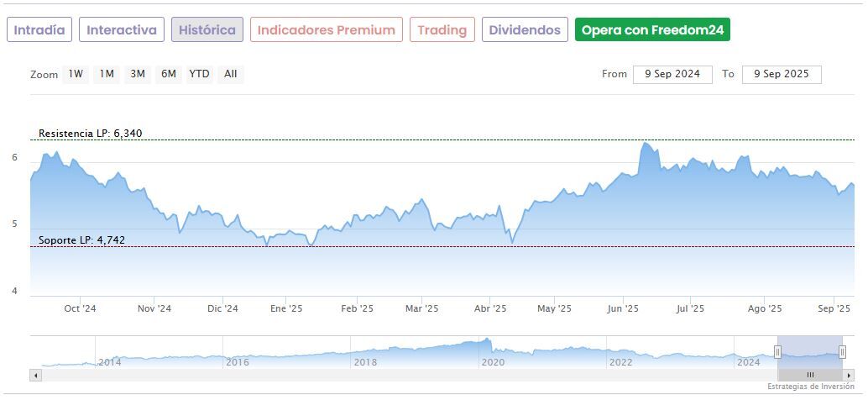Go to the Trading tab
The height and width of the screenshot is (400, 868).
pyautogui.click(x=442, y=30)
